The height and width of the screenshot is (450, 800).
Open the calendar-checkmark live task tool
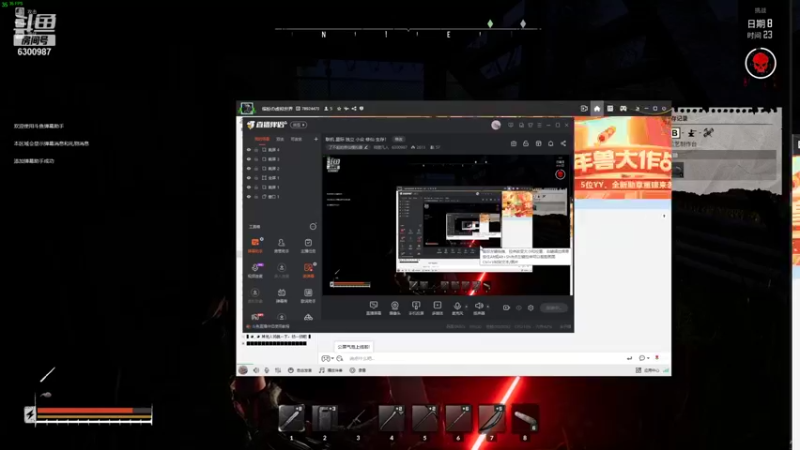[308, 245]
